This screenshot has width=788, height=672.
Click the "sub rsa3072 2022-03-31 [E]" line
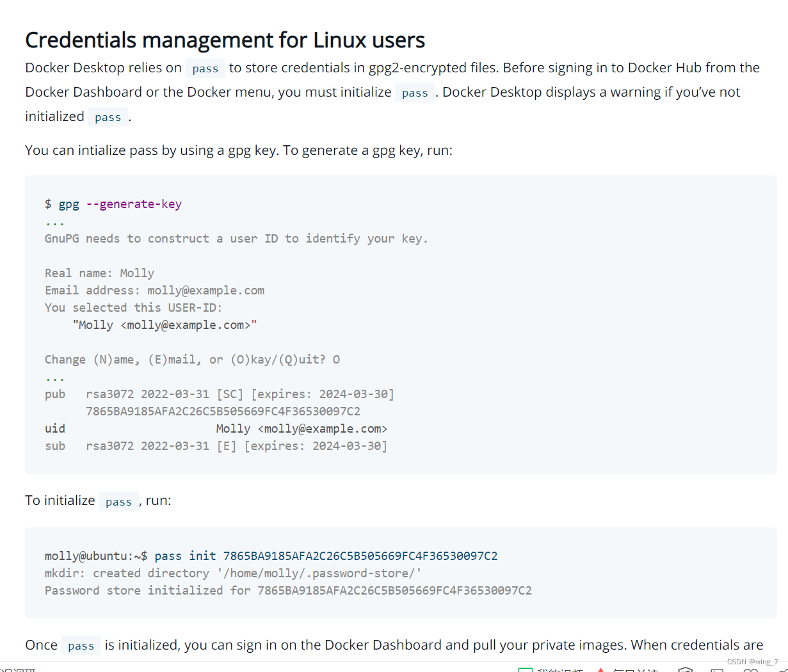pos(216,446)
